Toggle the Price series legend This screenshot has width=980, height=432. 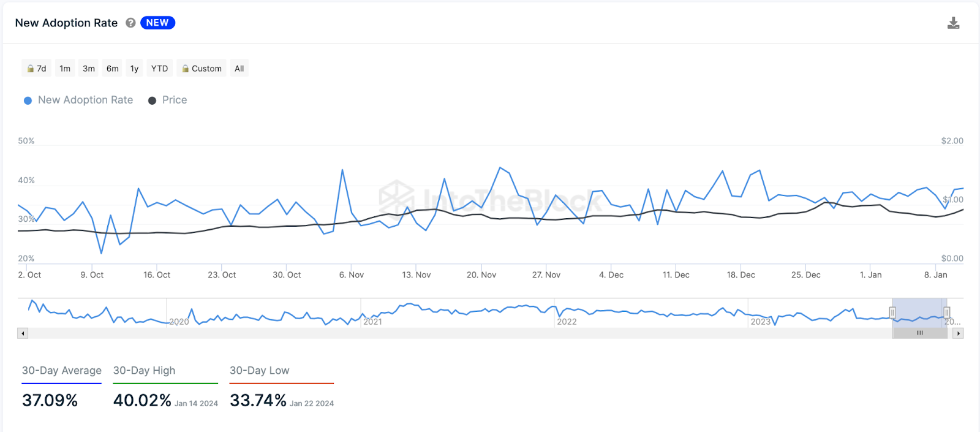[x=168, y=100]
